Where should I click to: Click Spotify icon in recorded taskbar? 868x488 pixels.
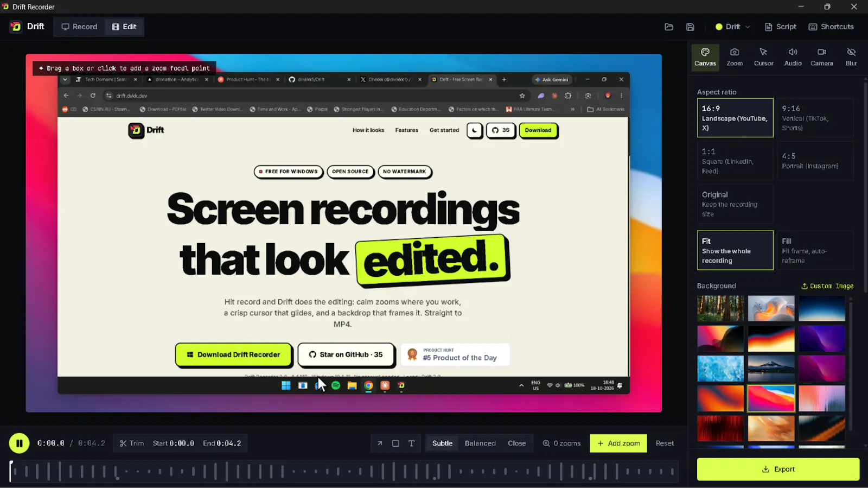click(x=336, y=385)
